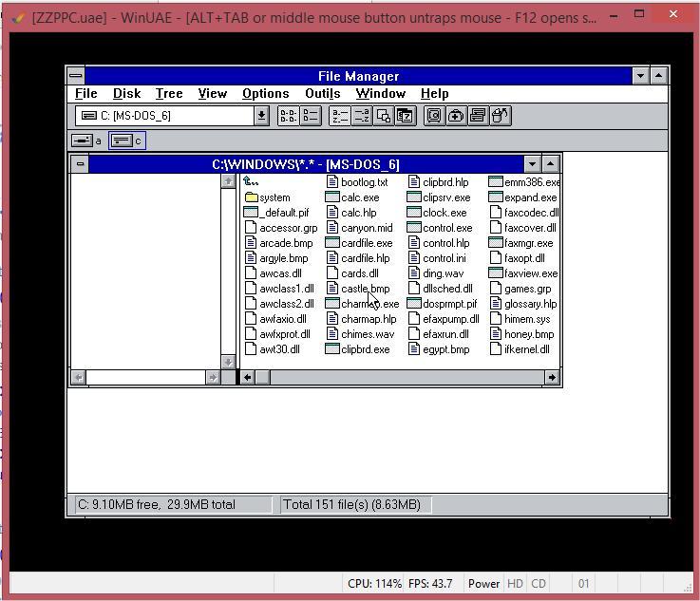Open the C: [MS-DOS_6] drive combo box

[172, 116]
